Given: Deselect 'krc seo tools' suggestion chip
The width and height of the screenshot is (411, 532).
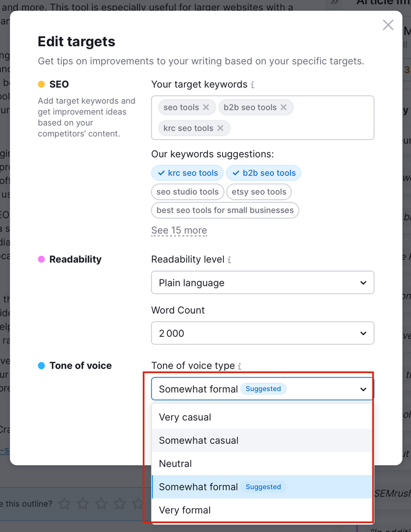Looking at the screenshot, I should pos(188,173).
